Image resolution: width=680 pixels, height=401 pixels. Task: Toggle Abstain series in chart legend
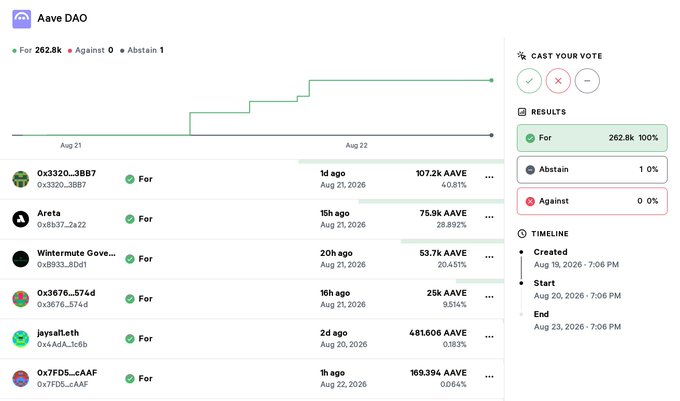pyautogui.click(x=142, y=50)
